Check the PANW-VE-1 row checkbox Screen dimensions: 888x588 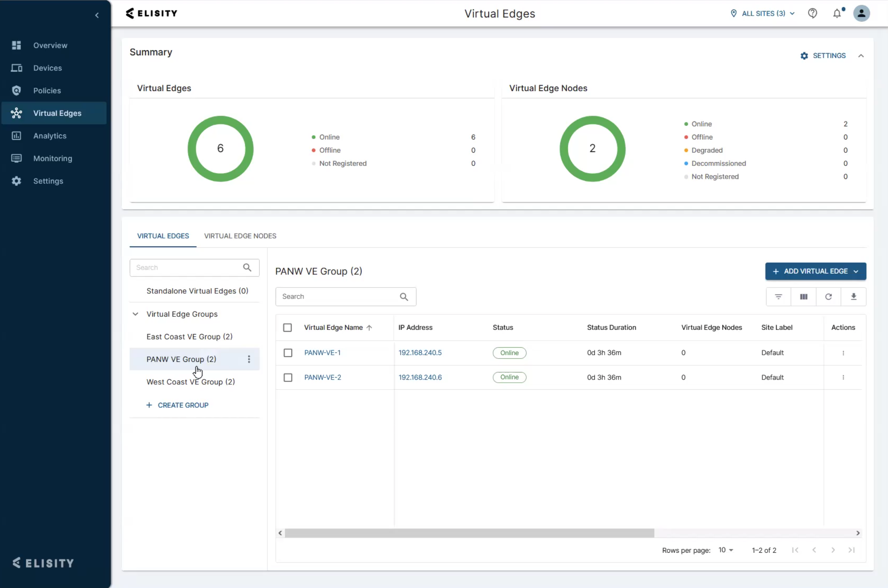(x=288, y=353)
